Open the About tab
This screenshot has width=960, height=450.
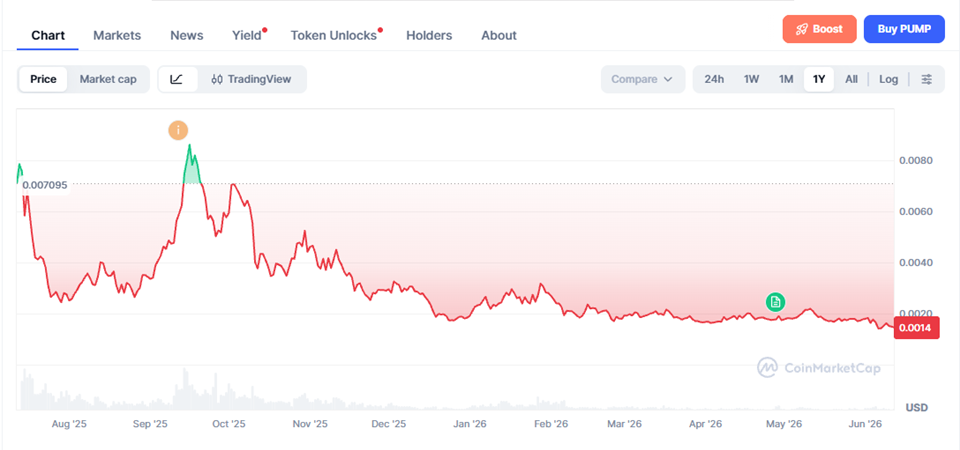point(499,36)
